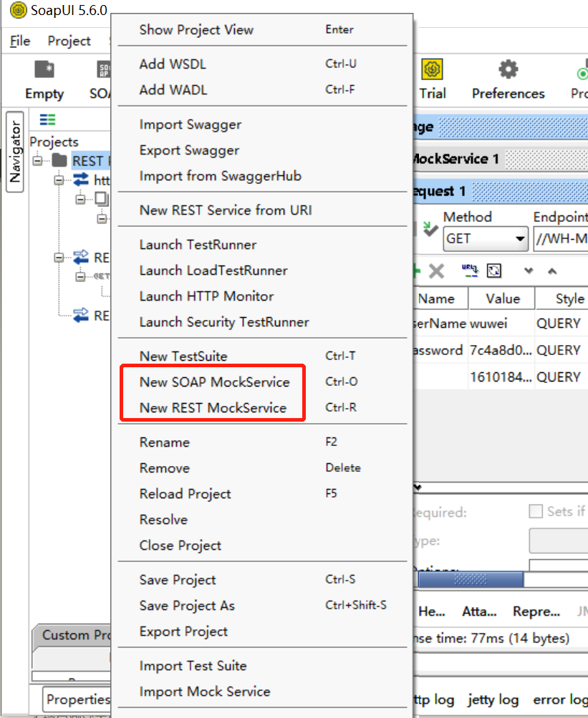The width and height of the screenshot is (588, 718).
Task: Collapse the REST project tree node
Action: click(37, 161)
